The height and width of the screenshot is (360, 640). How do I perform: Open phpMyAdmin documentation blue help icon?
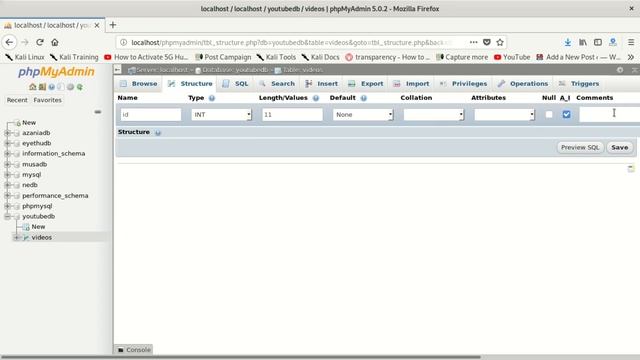51,87
